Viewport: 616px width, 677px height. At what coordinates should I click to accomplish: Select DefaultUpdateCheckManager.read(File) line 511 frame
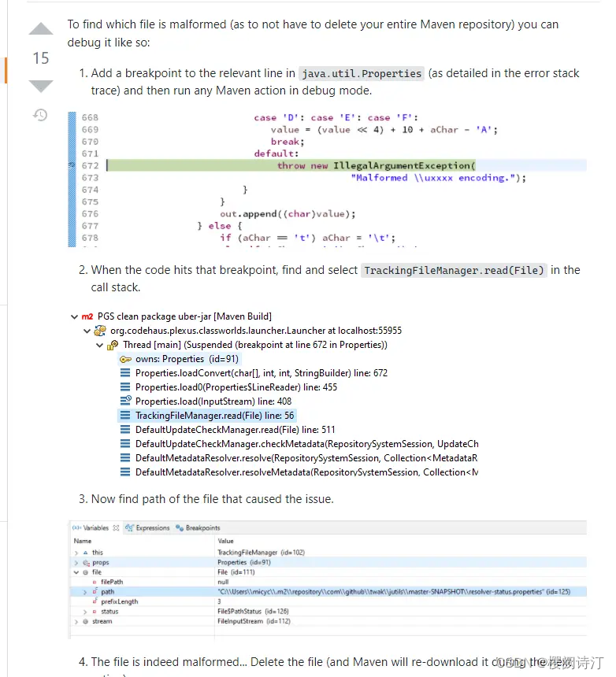pyautogui.click(x=235, y=430)
